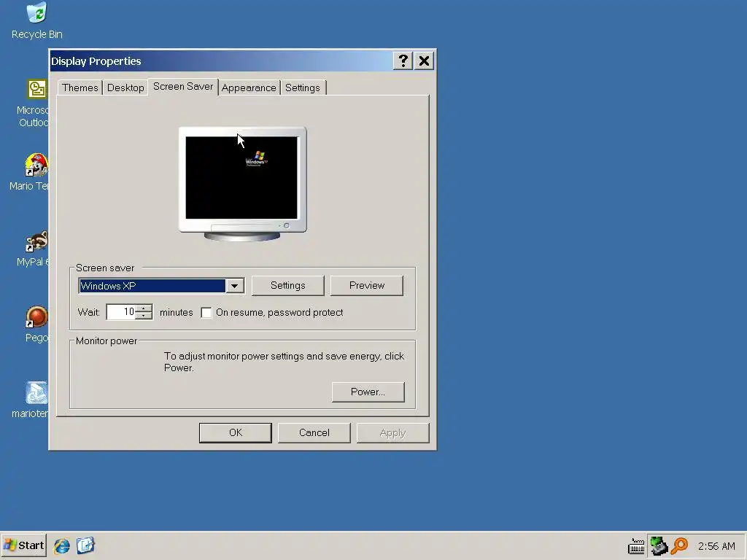Click the Show Desktop quick launch icon
The image size is (747, 560).
[86, 545]
